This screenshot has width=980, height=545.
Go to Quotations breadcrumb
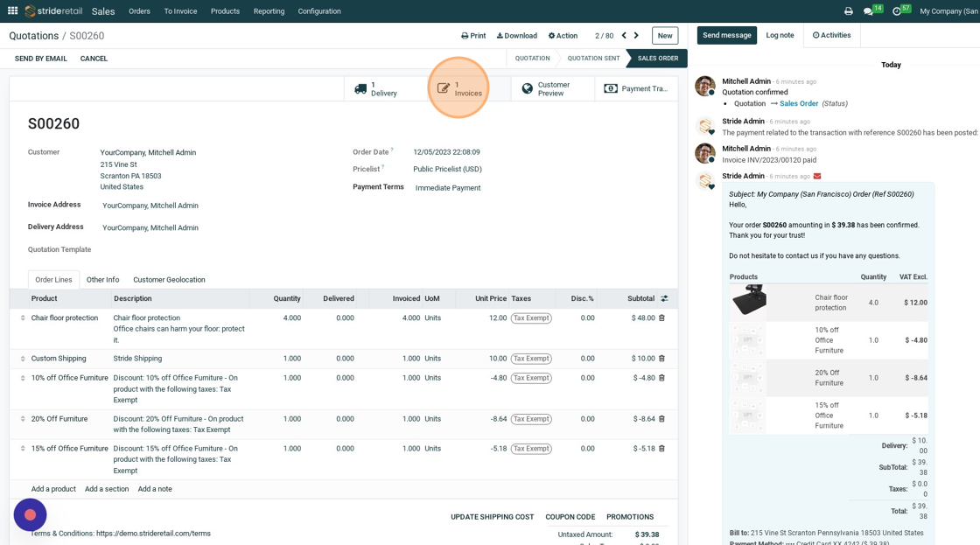[34, 36]
